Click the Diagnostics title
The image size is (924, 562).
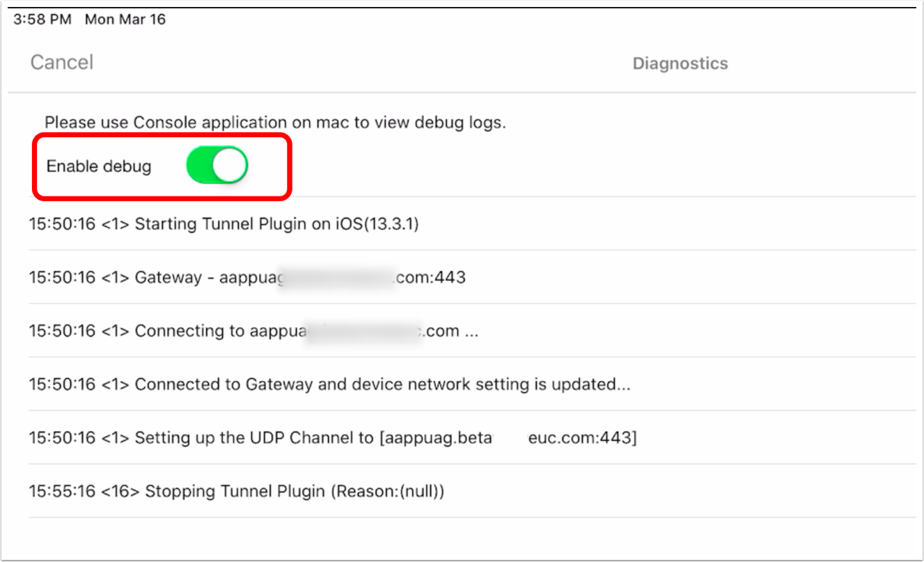point(680,64)
